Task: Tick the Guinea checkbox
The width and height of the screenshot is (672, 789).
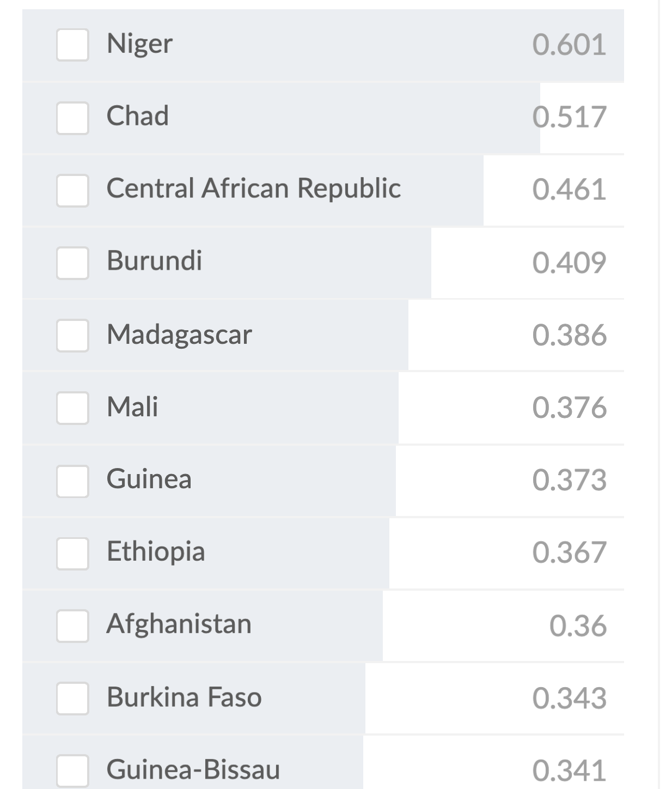Action: pyautogui.click(x=72, y=481)
